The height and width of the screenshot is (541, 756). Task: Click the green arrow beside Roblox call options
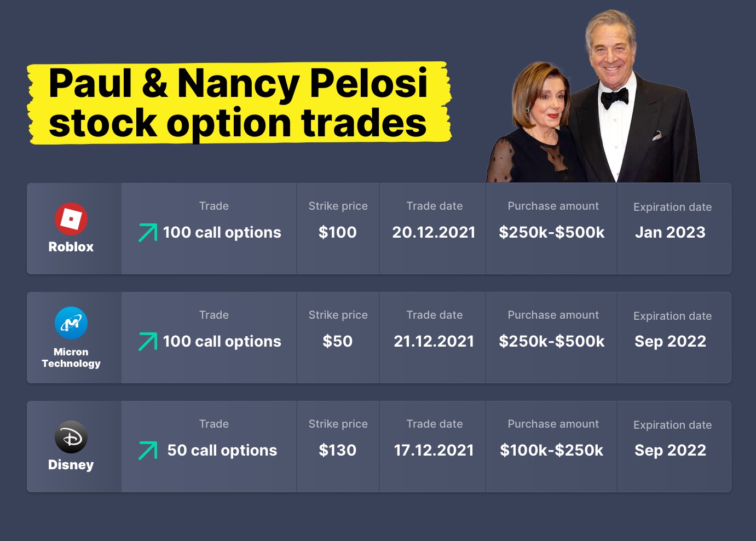[148, 232]
